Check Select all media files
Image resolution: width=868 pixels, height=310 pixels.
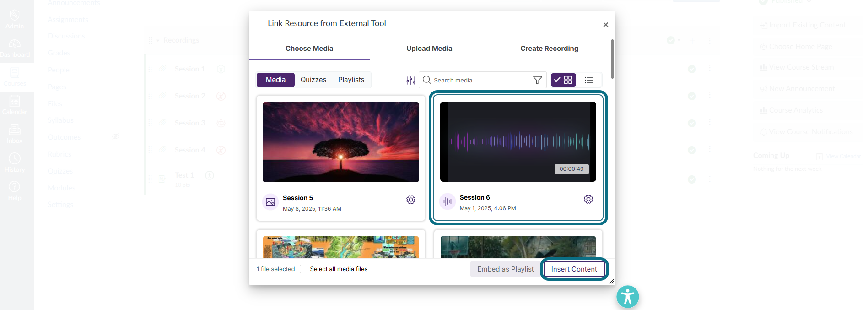[303, 269]
